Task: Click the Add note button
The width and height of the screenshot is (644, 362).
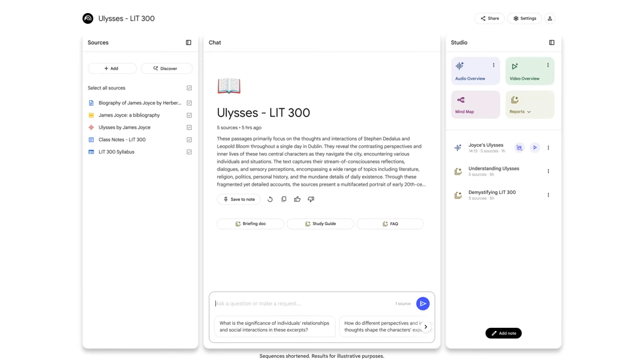Action: 503,333
